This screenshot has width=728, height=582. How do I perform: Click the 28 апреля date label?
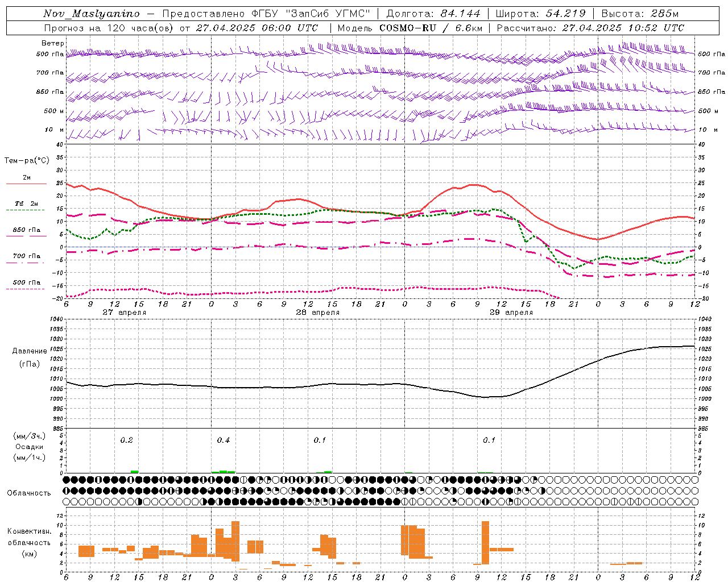click(318, 313)
